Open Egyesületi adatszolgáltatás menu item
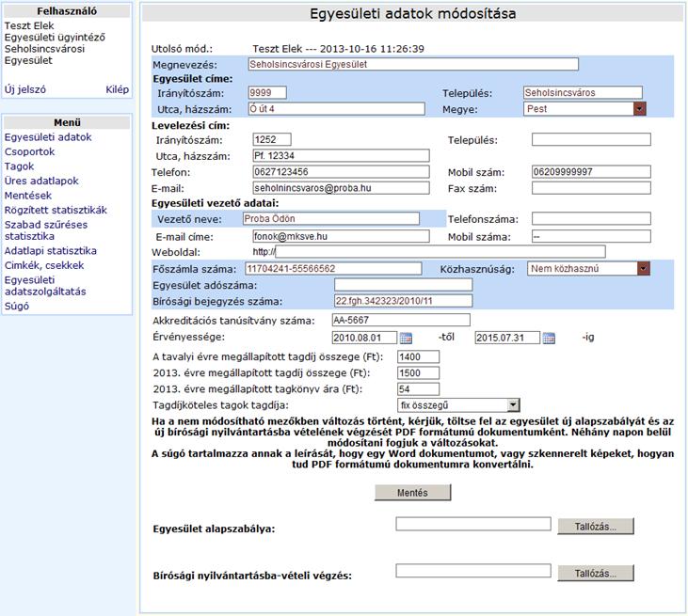 click(45, 285)
